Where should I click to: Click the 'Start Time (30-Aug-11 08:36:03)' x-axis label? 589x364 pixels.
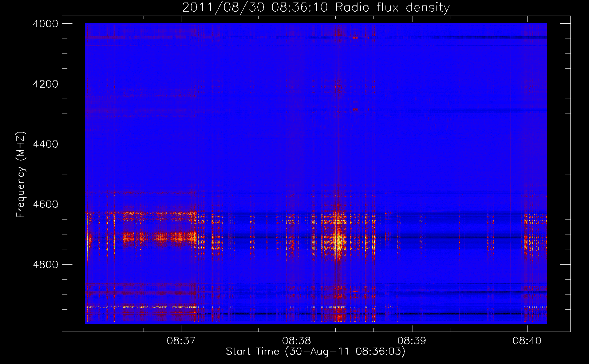click(x=316, y=352)
